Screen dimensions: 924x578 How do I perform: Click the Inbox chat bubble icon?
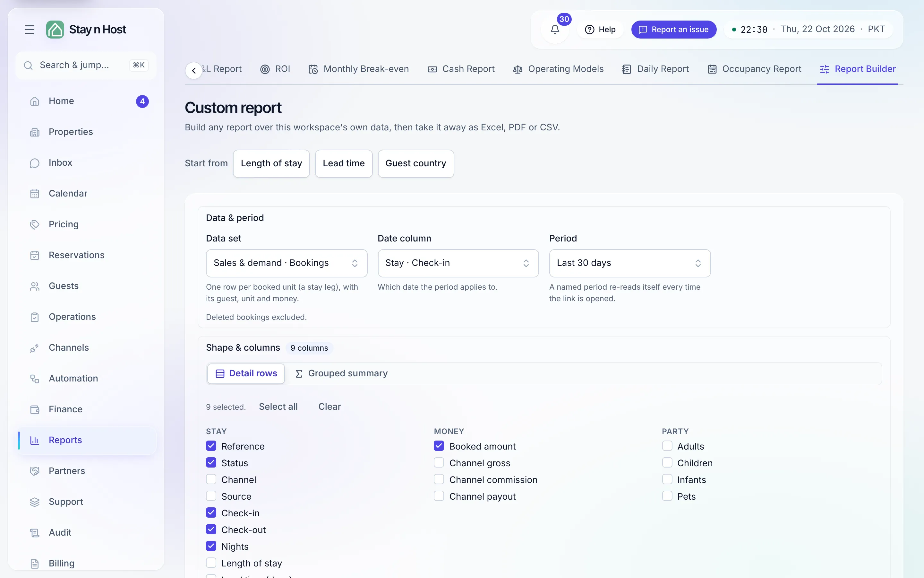[x=35, y=163]
